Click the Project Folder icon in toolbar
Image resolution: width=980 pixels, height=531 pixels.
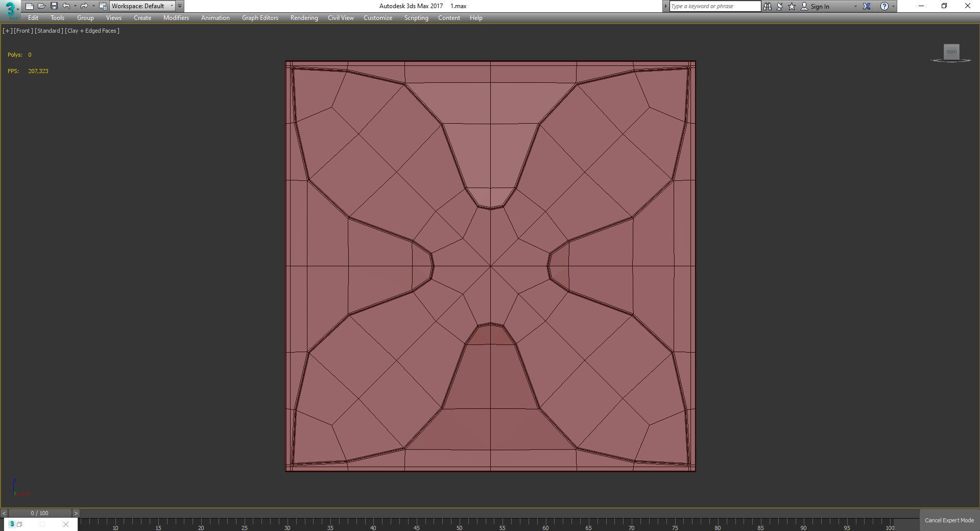coord(103,6)
